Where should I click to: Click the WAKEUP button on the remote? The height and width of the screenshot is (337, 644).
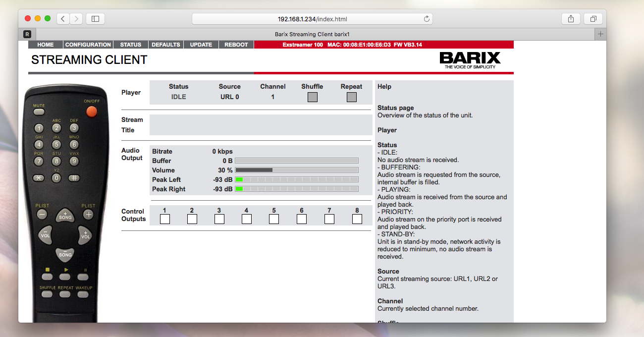pos(83,294)
